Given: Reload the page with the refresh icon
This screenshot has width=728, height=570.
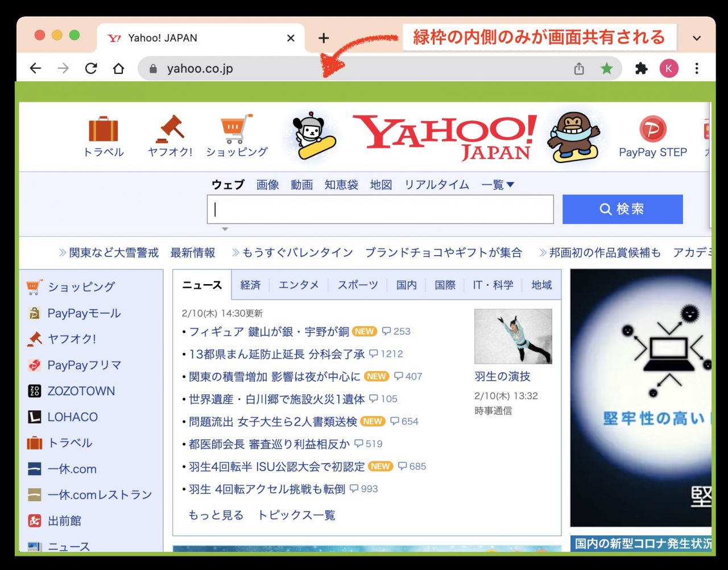Looking at the screenshot, I should [91, 69].
